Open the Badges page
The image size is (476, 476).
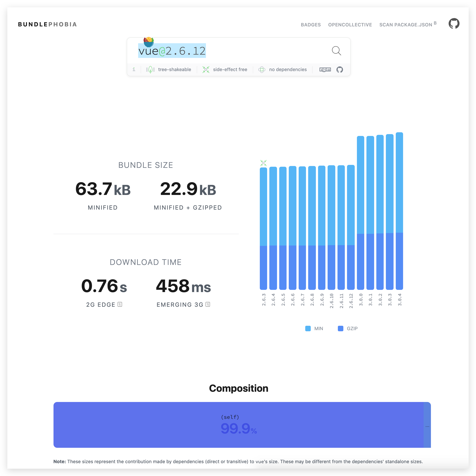311,25
